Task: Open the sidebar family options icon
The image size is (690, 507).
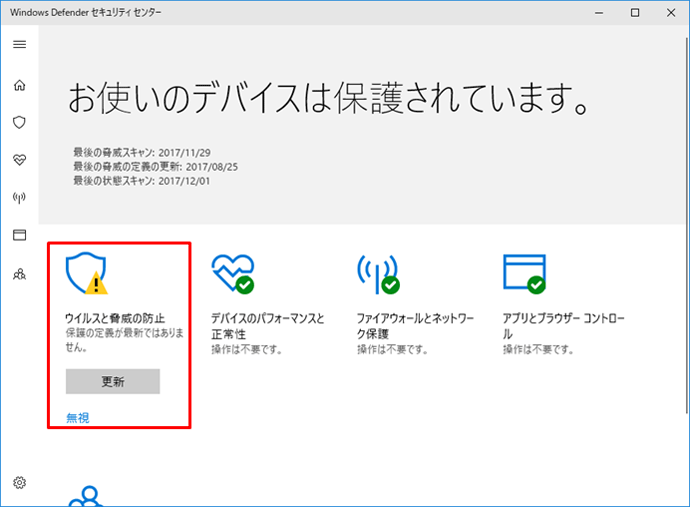Action: [19, 273]
